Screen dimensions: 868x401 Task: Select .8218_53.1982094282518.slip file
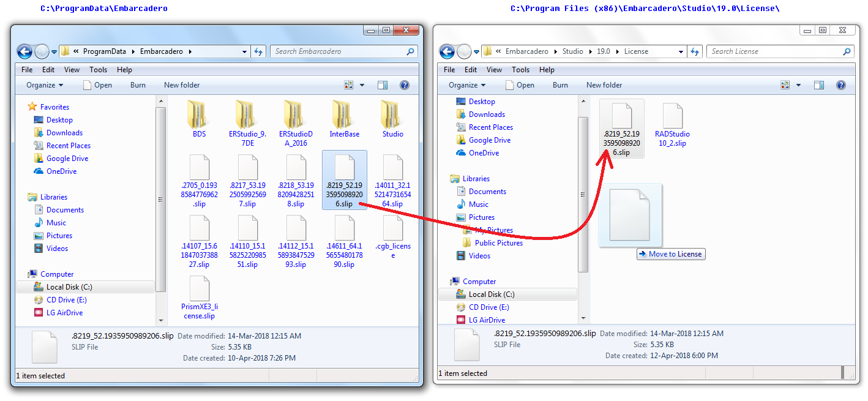(296, 181)
